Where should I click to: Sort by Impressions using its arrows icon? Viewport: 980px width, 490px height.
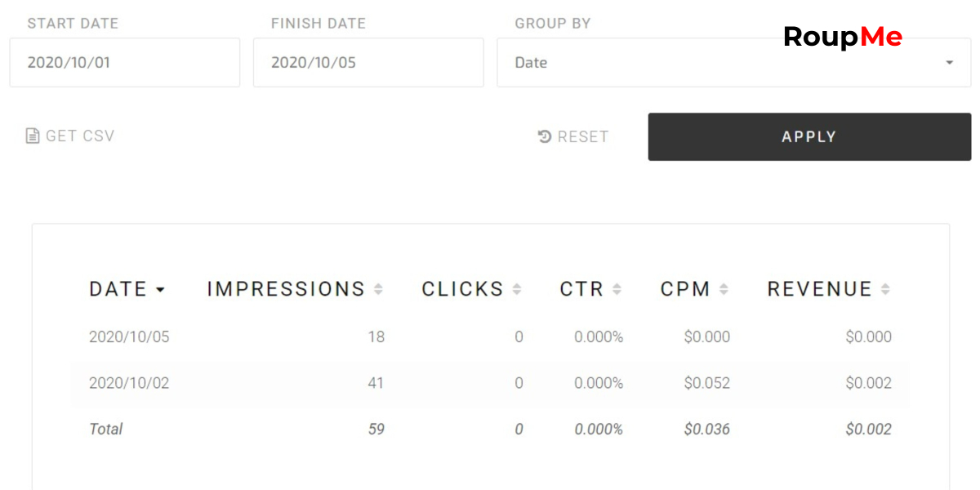point(378,289)
